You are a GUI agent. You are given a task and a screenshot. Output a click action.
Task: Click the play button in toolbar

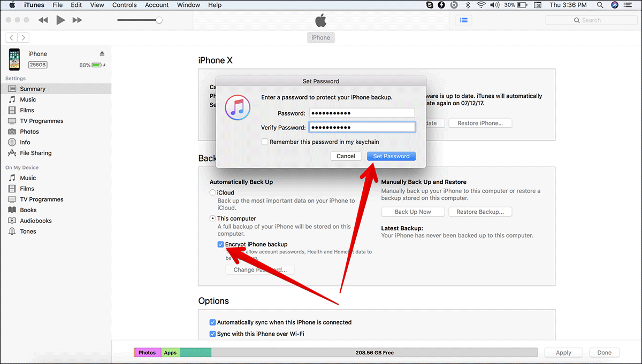pos(60,20)
